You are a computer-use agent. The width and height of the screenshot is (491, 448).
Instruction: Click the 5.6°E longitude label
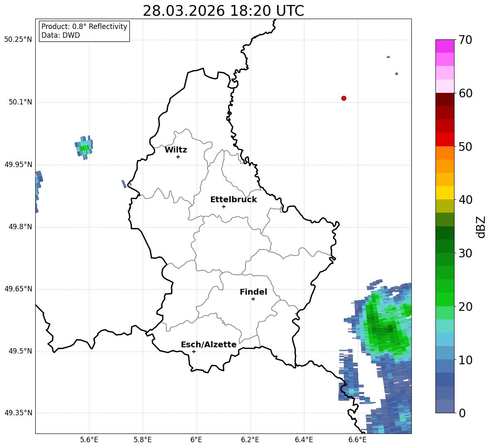coord(89,440)
